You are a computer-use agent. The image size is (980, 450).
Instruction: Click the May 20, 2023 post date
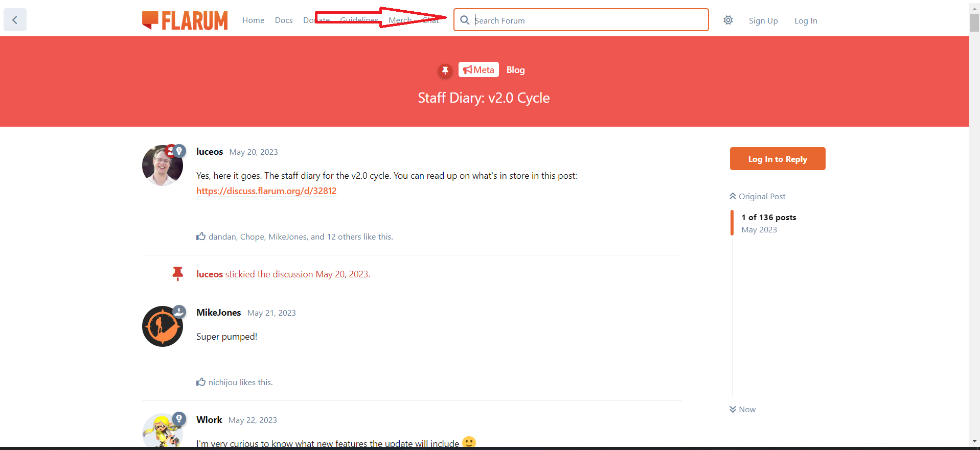[254, 152]
